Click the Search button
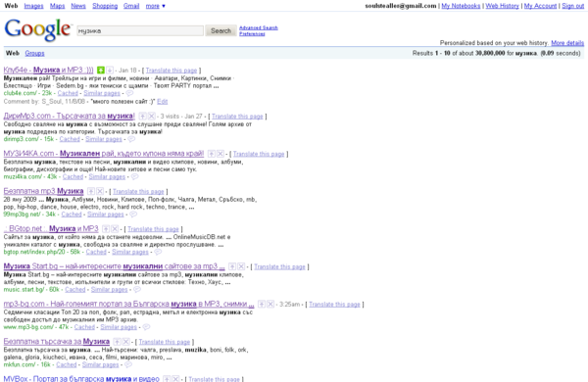This screenshot has width=588, height=382. tap(220, 30)
